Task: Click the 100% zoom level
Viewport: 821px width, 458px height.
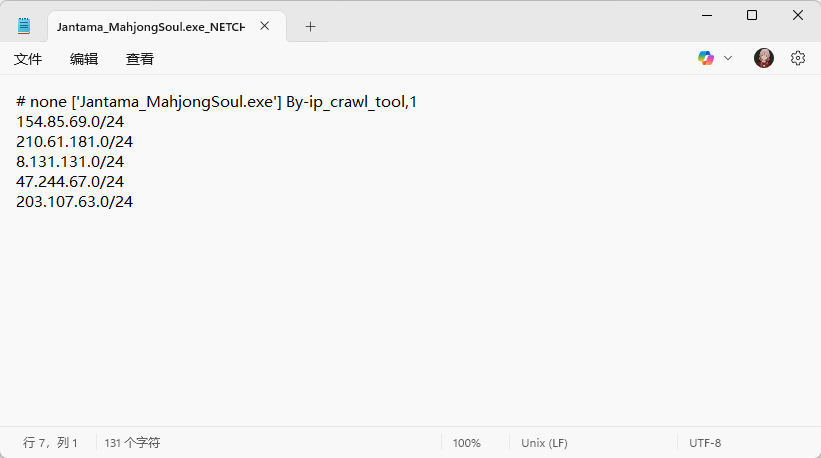Action: (467, 443)
